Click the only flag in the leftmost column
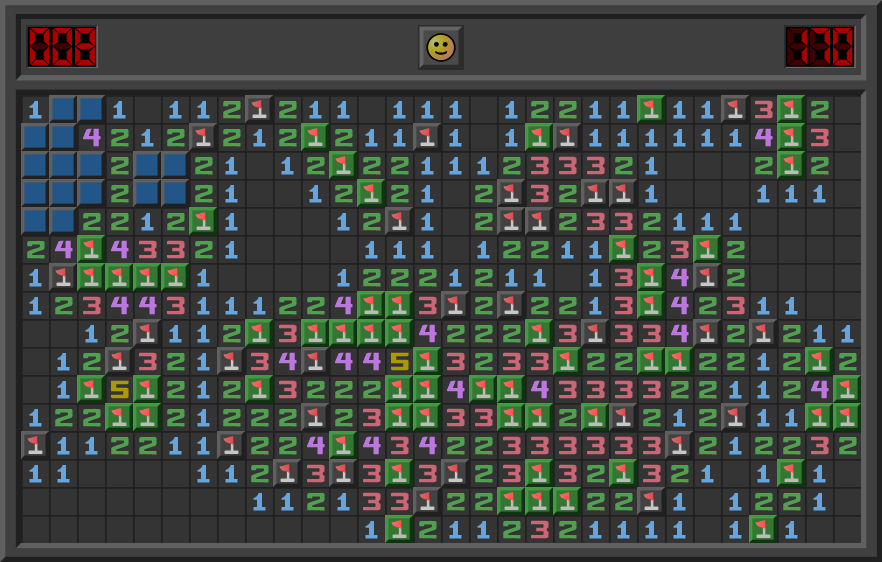Screen dimensions: 882x562 click(x=35, y=445)
